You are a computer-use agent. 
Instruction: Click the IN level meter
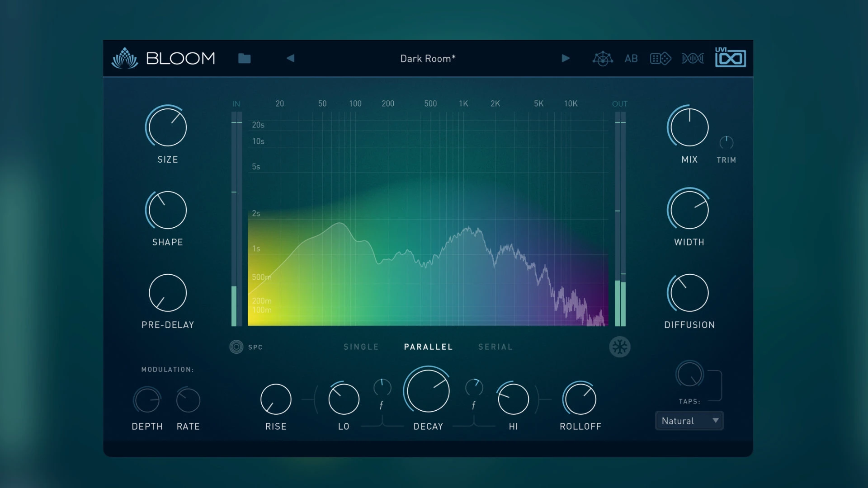coord(236,219)
